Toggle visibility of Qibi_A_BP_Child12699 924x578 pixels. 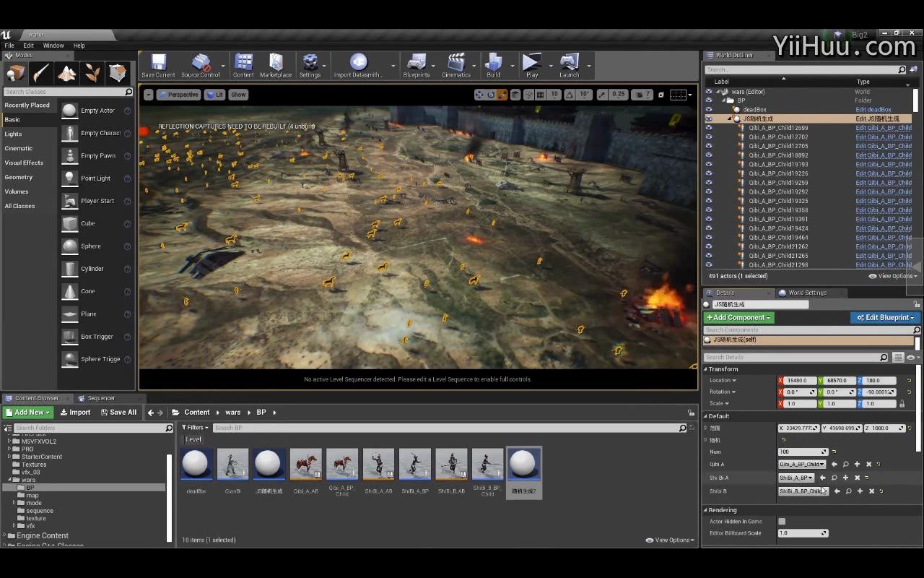709,128
